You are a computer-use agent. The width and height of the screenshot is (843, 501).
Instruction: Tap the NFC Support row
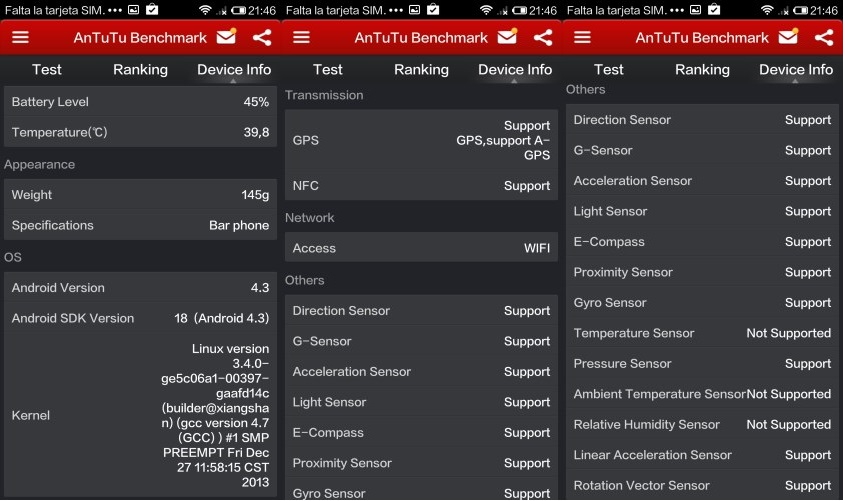pyautogui.click(x=421, y=186)
